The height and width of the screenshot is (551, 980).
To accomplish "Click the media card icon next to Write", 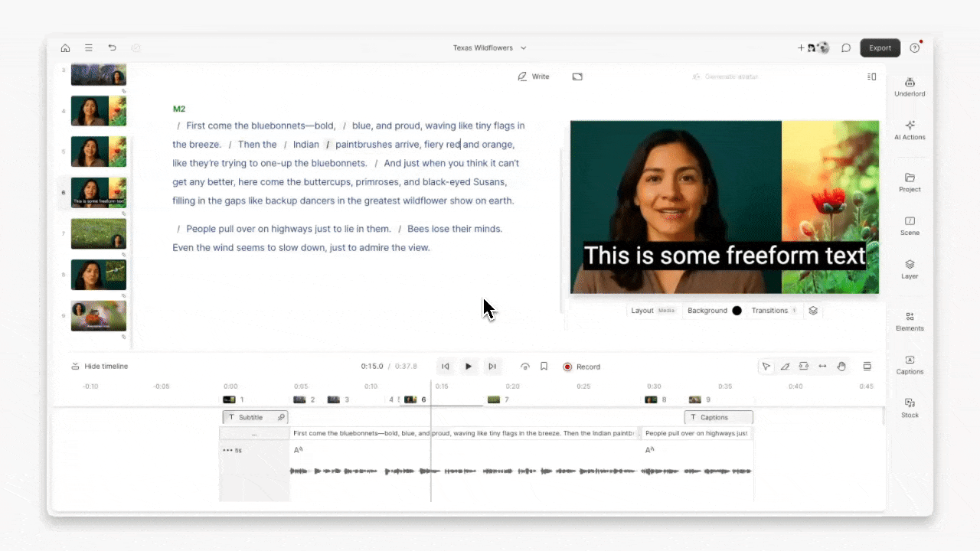I will [577, 77].
